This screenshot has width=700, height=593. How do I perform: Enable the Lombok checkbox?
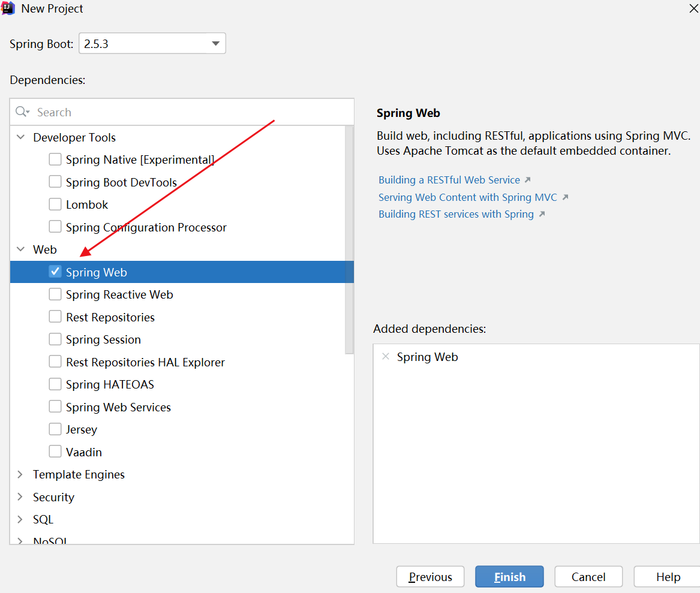(55, 204)
